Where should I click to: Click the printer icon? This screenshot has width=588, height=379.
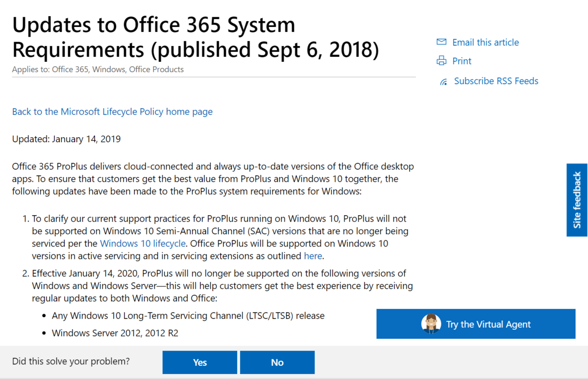(441, 61)
